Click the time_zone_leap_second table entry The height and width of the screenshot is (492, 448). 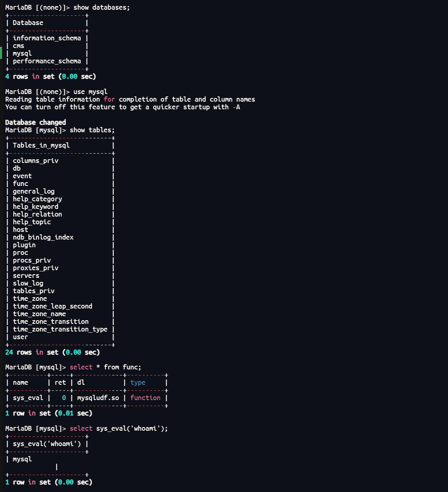(52, 306)
